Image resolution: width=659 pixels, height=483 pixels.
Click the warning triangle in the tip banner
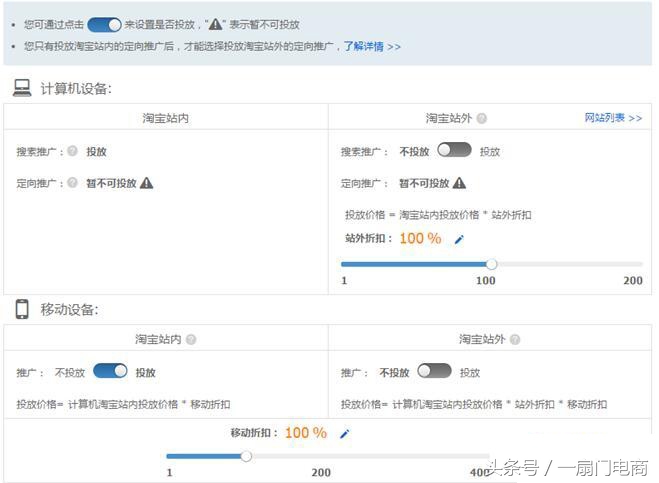216,24
